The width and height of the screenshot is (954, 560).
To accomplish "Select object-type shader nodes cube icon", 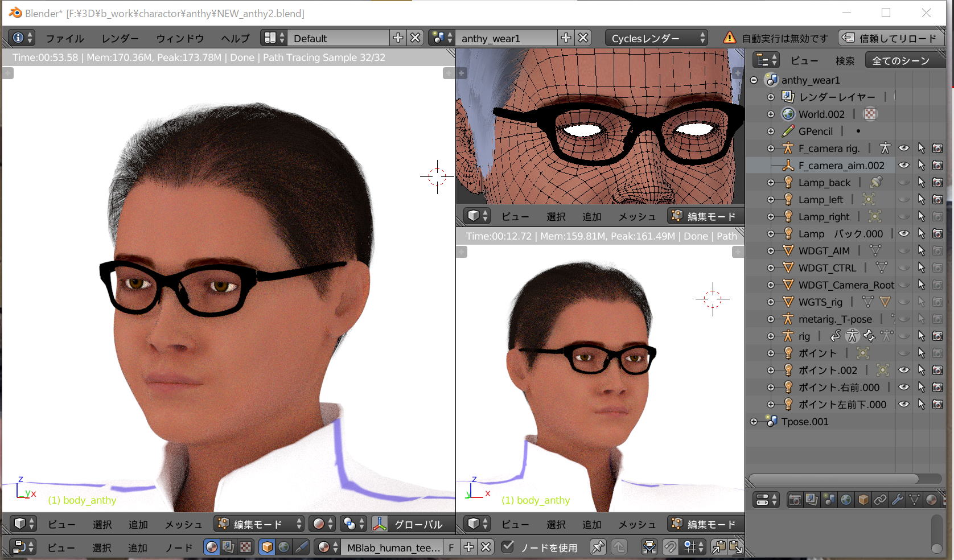I will [266, 547].
